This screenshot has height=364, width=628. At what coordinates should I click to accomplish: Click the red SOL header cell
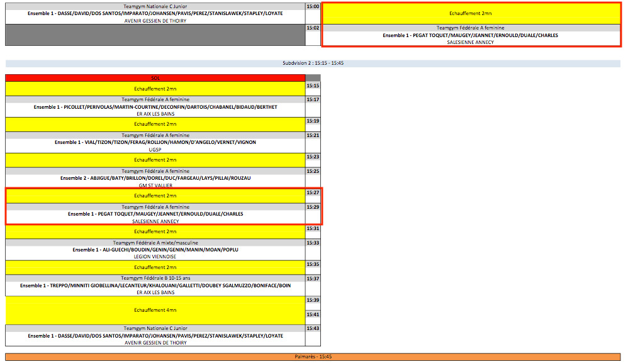(155, 78)
